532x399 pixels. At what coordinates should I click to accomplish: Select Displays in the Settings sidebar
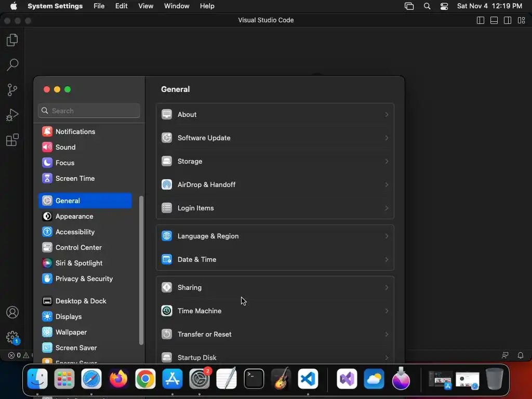[85, 317]
